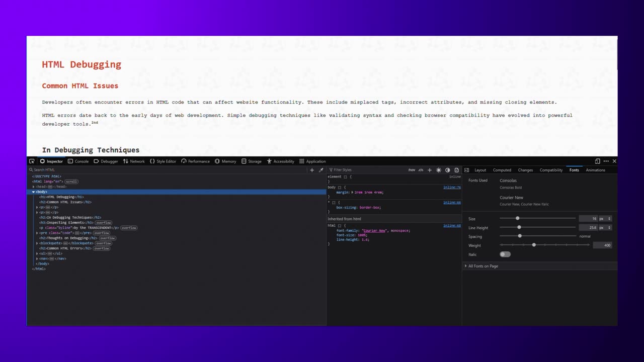Viewport: 644px width, 362px height.
Task: Open the devtools three-dots options menu
Action: tap(606, 161)
